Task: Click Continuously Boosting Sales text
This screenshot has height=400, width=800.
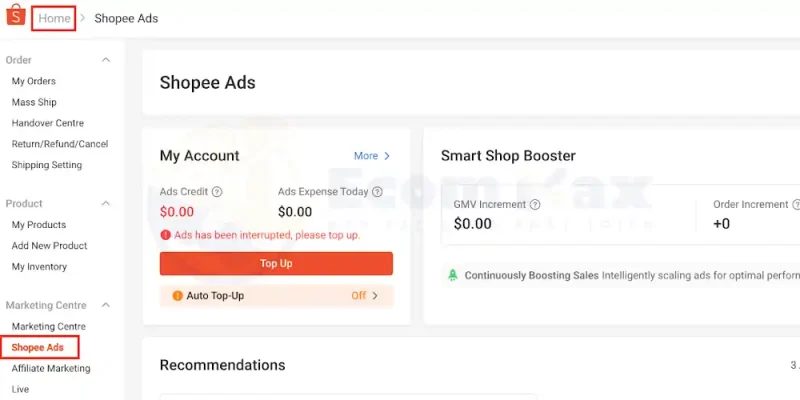Action: click(x=531, y=276)
